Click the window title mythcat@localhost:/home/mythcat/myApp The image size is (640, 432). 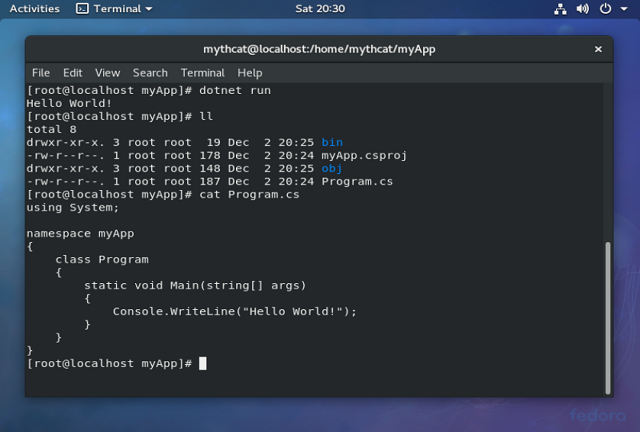[x=319, y=49]
